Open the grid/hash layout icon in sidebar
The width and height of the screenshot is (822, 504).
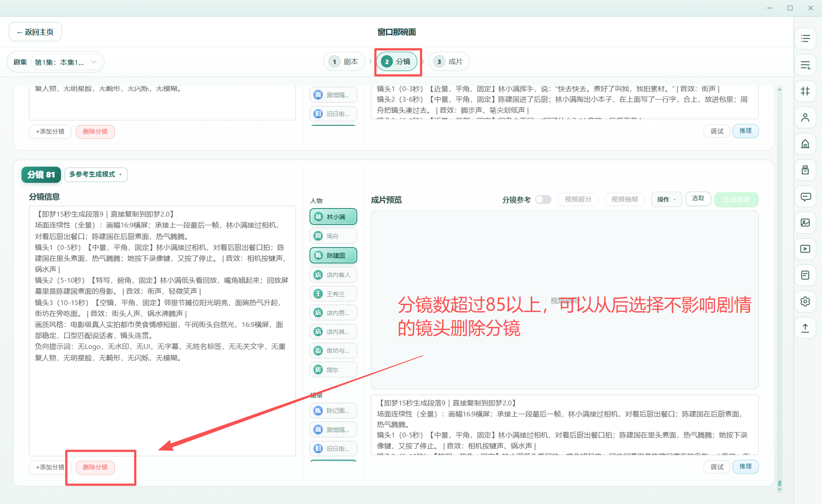pyautogui.click(x=805, y=91)
